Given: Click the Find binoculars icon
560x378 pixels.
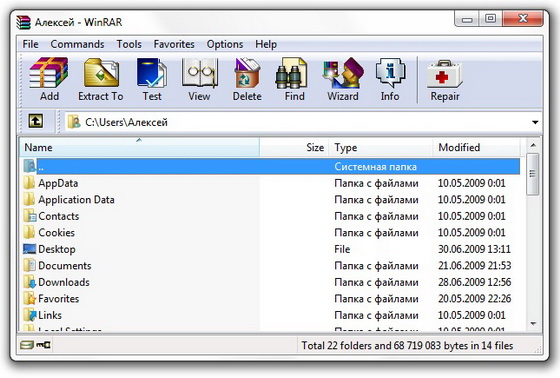Looking at the screenshot, I should click(291, 73).
